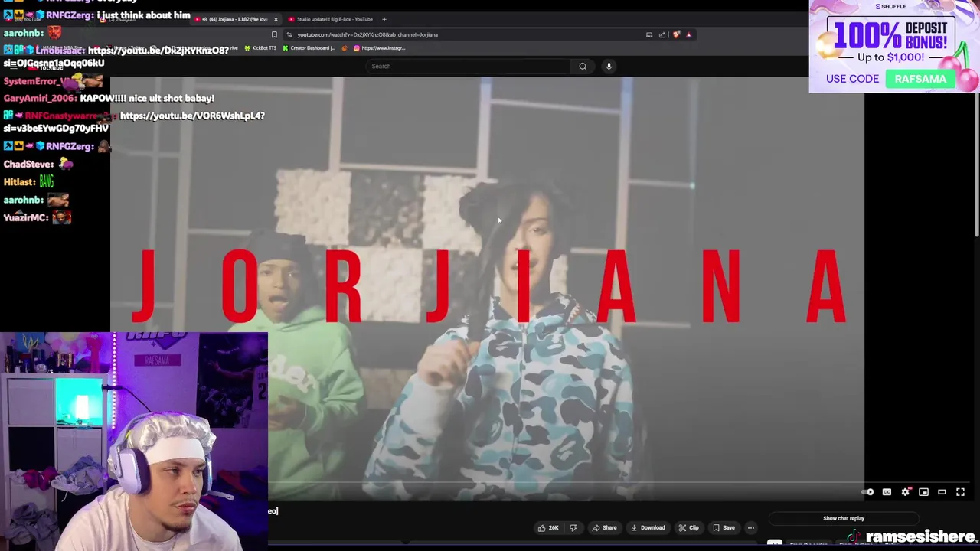Create a Clip of the video

point(688,527)
